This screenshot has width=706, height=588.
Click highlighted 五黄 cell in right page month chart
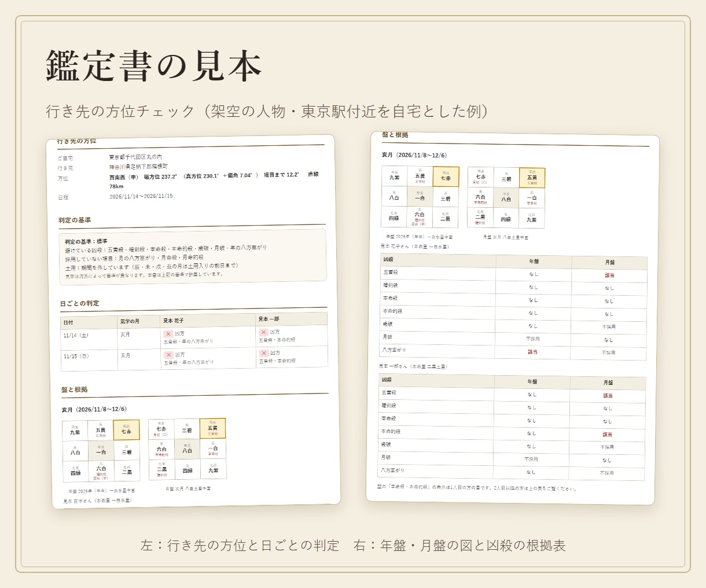[x=532, y=178]
